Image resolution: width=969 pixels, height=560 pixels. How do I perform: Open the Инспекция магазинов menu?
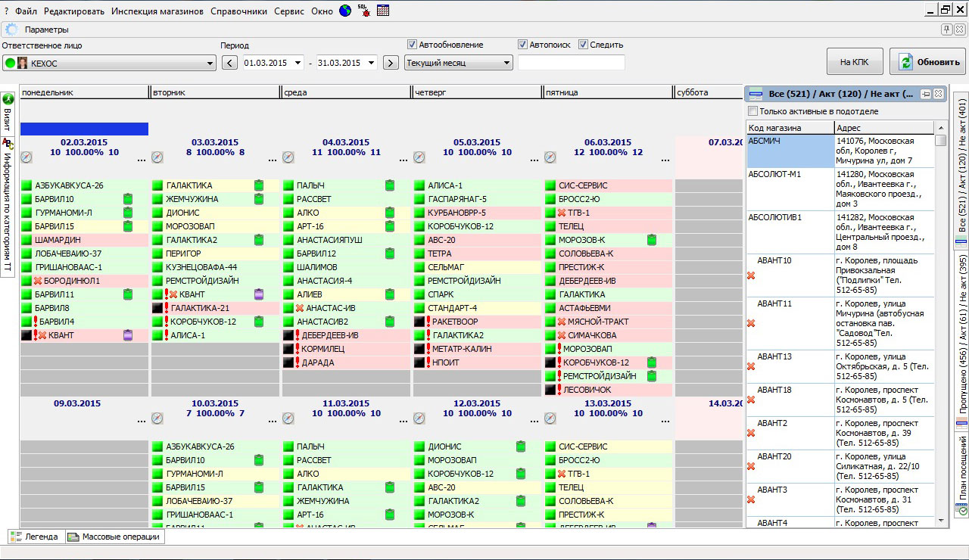tap(157, 11)
